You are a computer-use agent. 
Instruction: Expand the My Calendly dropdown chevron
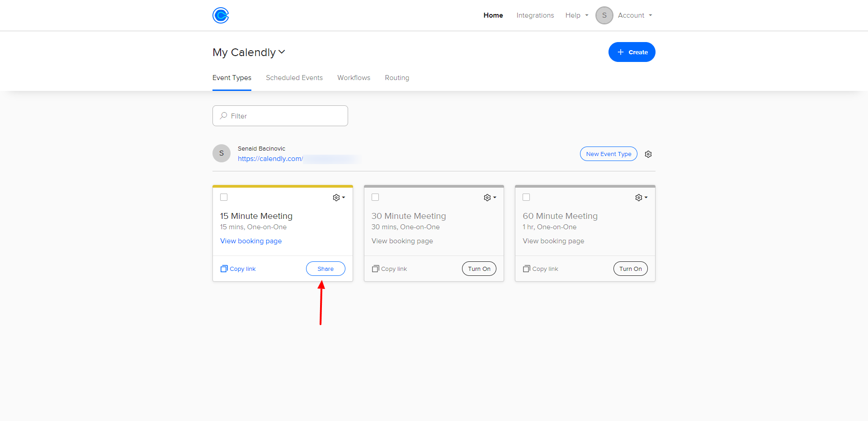click(x=282, y=52)
